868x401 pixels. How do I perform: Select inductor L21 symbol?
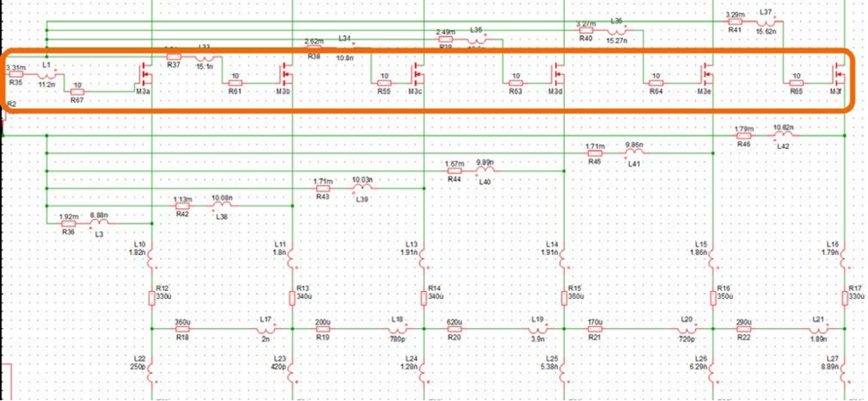(x=819, y=329)
